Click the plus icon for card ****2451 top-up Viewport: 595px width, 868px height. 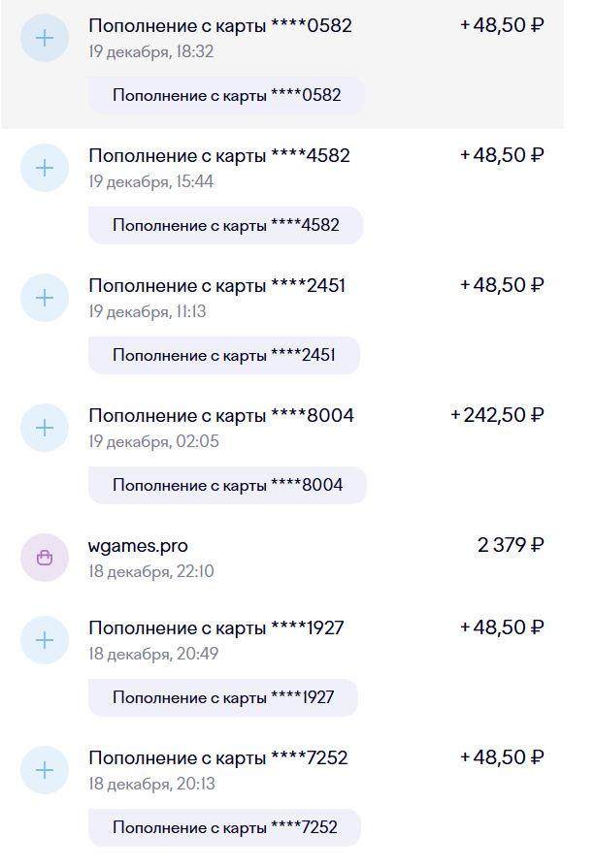point(45,298)
